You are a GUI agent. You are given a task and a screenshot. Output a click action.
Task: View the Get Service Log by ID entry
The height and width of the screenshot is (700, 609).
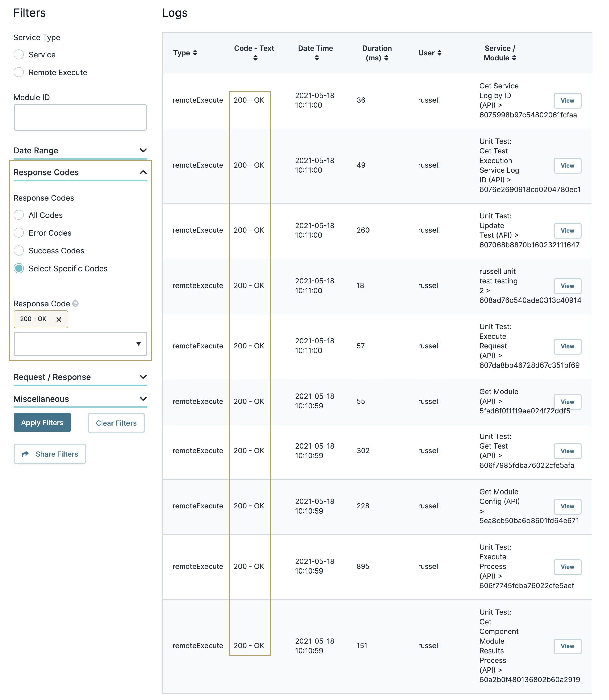coord(567,101)
